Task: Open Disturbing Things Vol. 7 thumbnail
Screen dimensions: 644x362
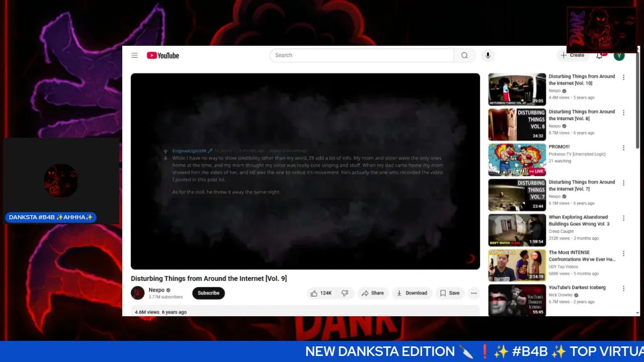Action: pos(517,195)
